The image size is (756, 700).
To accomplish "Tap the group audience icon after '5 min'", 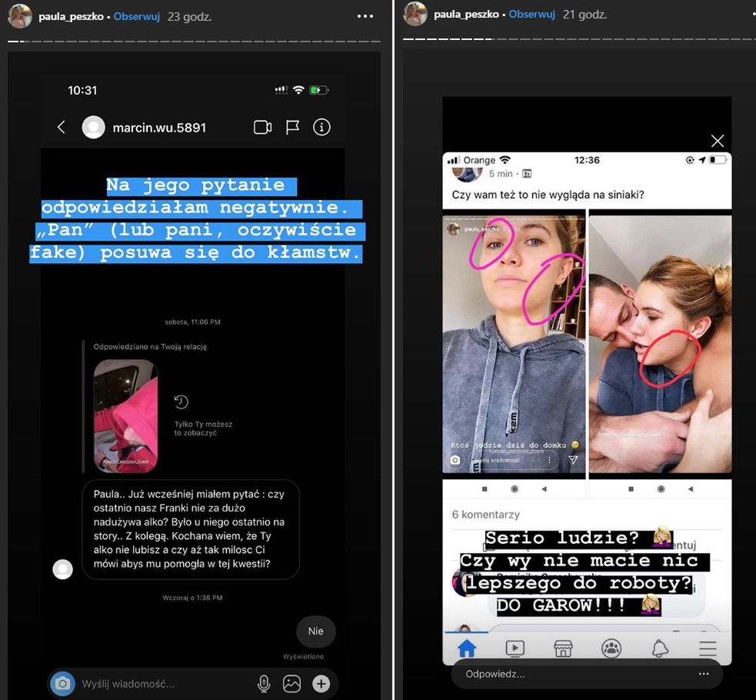I will [527, 174].
